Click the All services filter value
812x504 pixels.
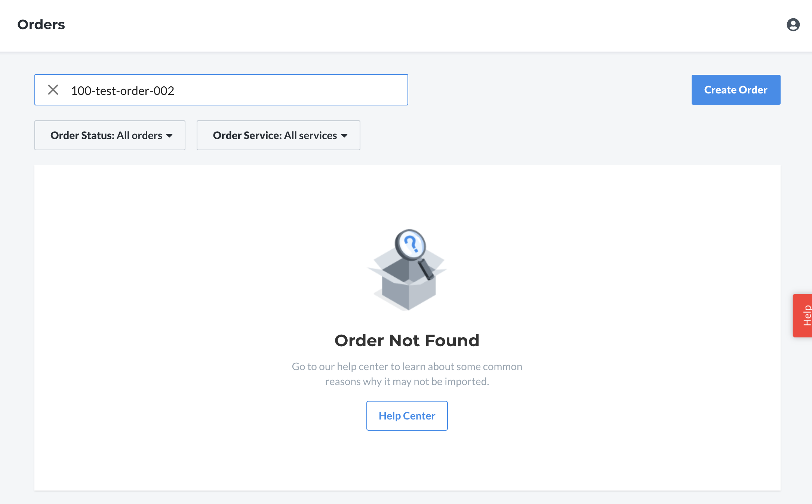coord(310,135)
